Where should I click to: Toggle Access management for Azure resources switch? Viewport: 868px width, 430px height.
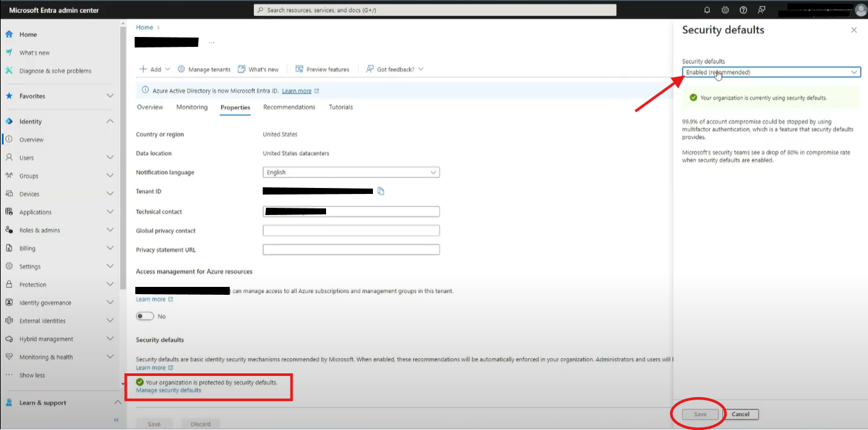pyautogui.click(x=145, y=317)
